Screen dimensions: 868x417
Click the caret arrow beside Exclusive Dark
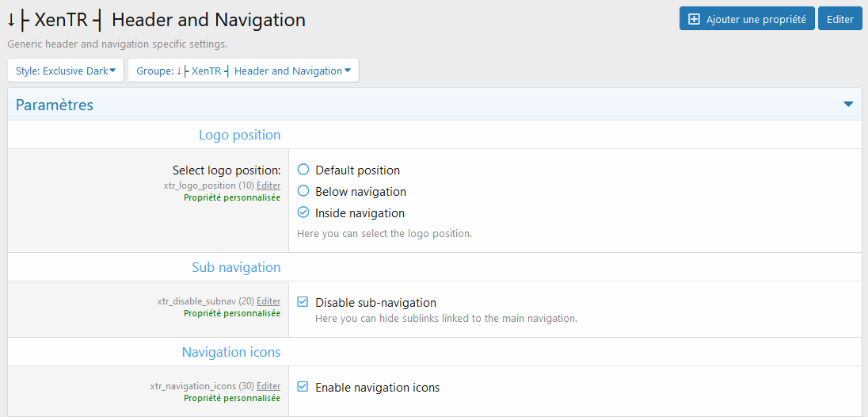click(x=112, y=71)
